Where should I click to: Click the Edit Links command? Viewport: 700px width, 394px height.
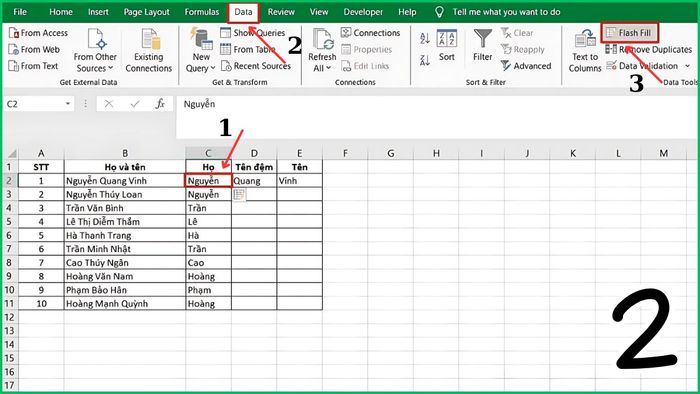365,66
